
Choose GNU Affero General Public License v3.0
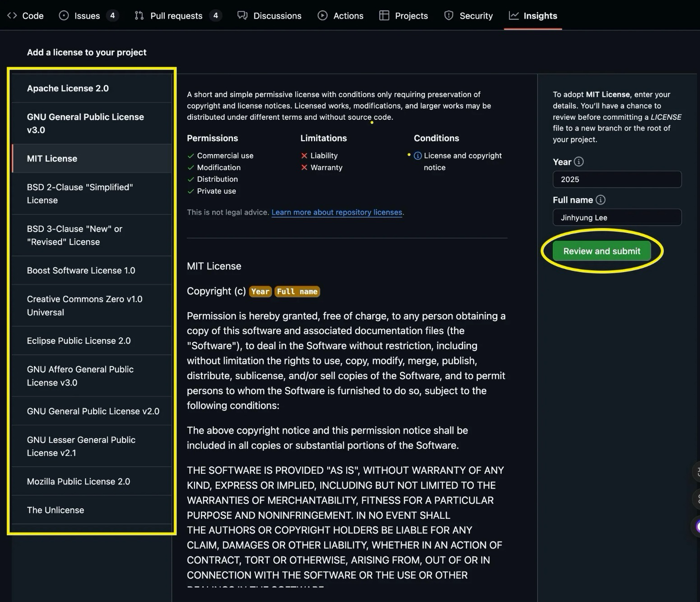pos(92,376)
